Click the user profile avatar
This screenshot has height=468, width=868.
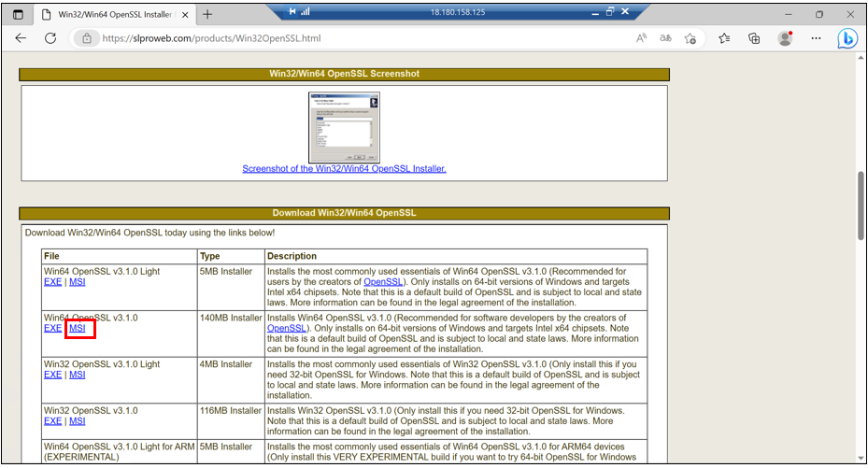click(x=785, y=38)
